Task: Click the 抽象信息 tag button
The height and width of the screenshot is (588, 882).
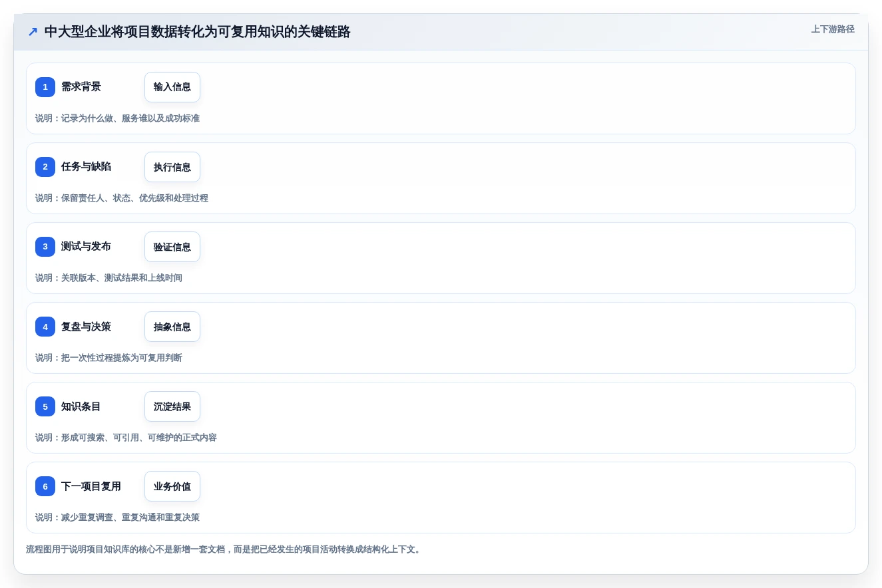Action: pos(172,327)
